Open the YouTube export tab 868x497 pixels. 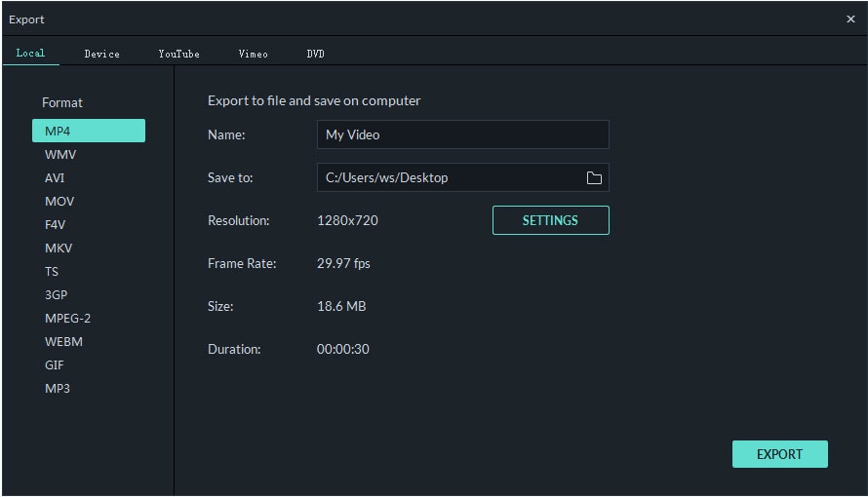pos(178,54)
